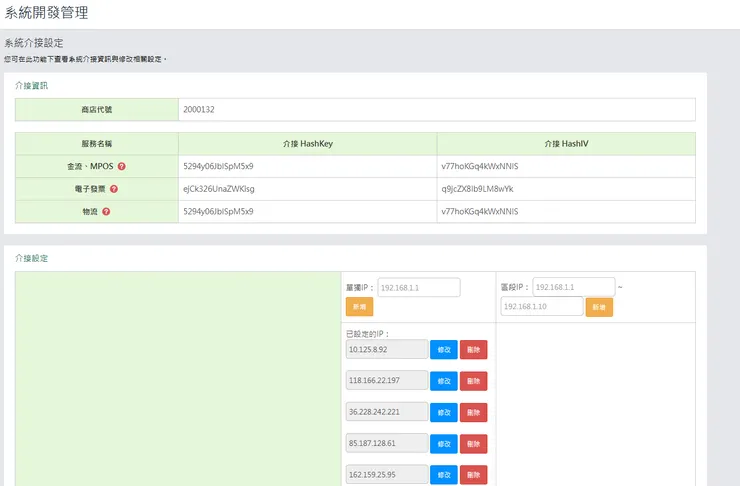
Task: Click the 介接 HashKey column header
Action: click(x=308, y=143)
